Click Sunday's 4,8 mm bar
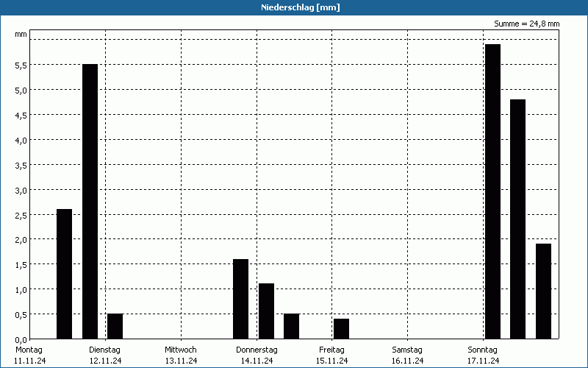Screen dimensions: 588x368 point(518,219)
